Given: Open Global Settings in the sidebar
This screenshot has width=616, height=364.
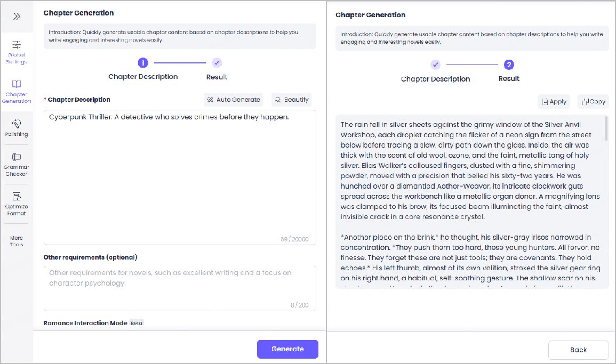Looking at the screenshot, I should [x=17, y=51].
